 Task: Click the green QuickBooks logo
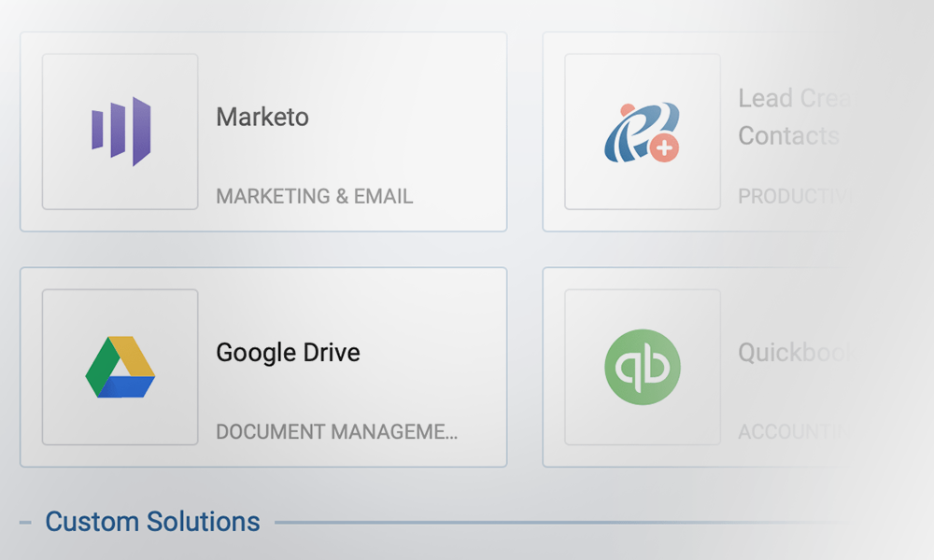tap(643, 367)
